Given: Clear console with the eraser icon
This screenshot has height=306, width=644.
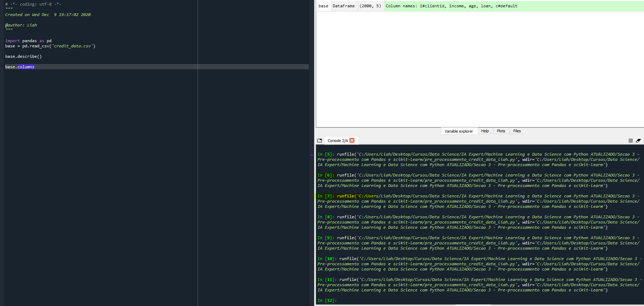Looking at the screenshot, I should point(638,141).
